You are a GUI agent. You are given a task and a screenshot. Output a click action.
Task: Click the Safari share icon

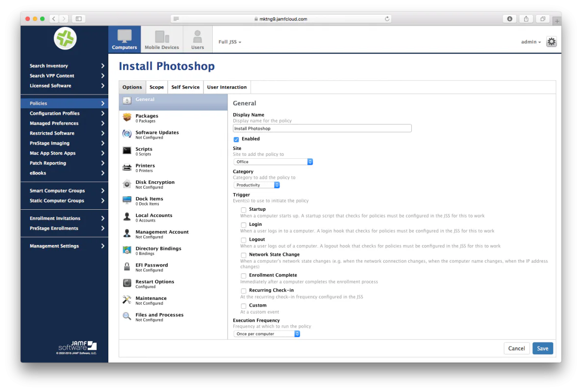click(x=526, y=19)
